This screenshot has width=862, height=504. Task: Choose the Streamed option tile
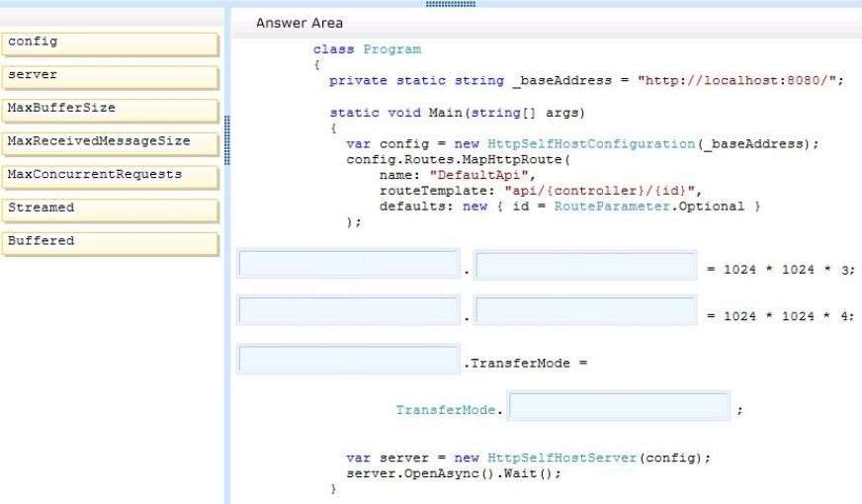110,210
